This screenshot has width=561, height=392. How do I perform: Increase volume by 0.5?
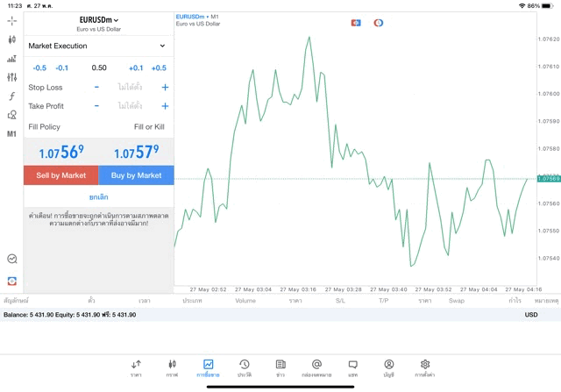(159, 68)
